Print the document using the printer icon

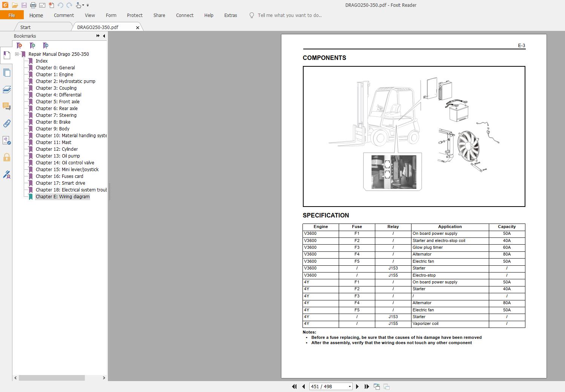tap(33, 5)
